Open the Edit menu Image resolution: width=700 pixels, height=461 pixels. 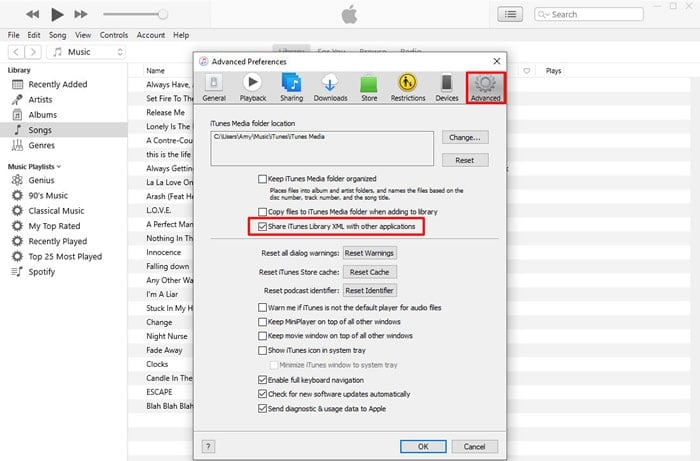pyautogui.click(x=33, y=35)
